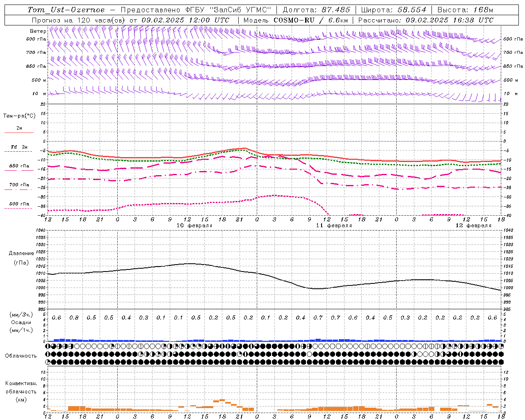The height and width of the screenshot is (420, 525).
Task: Select the "Прогноз на 120 часа(ов)" text
Action: tap(79, 20)
